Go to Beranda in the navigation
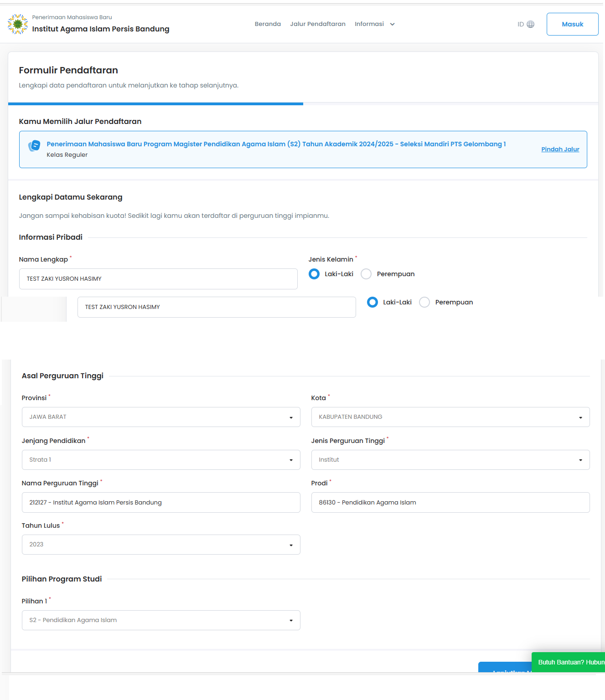The height and width of the screenshot is (700, 605). tap(268, 24)
